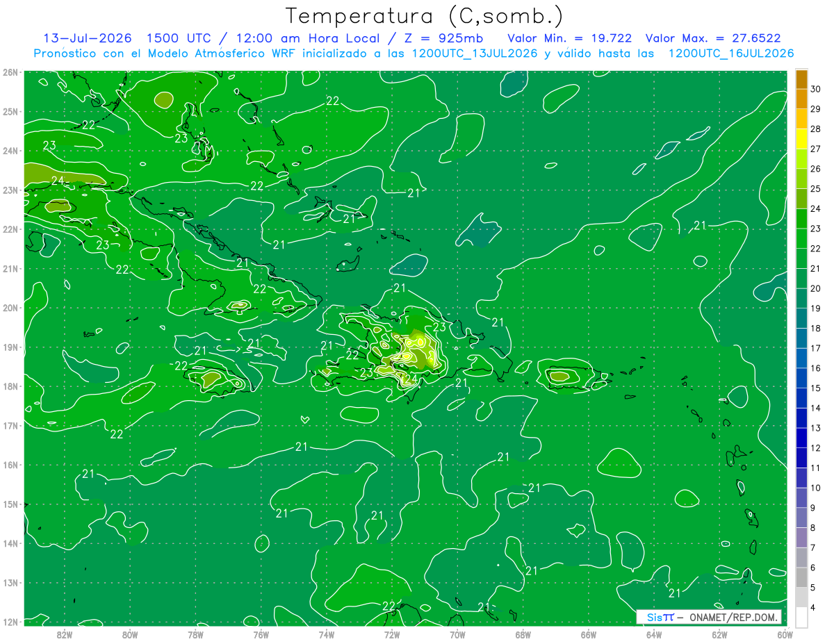This screenshot has height=644, width=834.
Task: Click the 26N latitude axis label
Action: [10, 72]
